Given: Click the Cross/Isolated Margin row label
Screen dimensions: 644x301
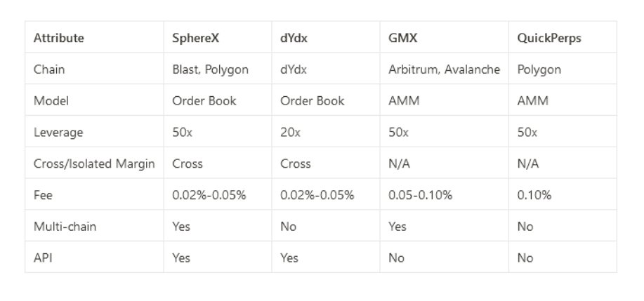Looking at the screenshot, I should [x=94, y=163].
